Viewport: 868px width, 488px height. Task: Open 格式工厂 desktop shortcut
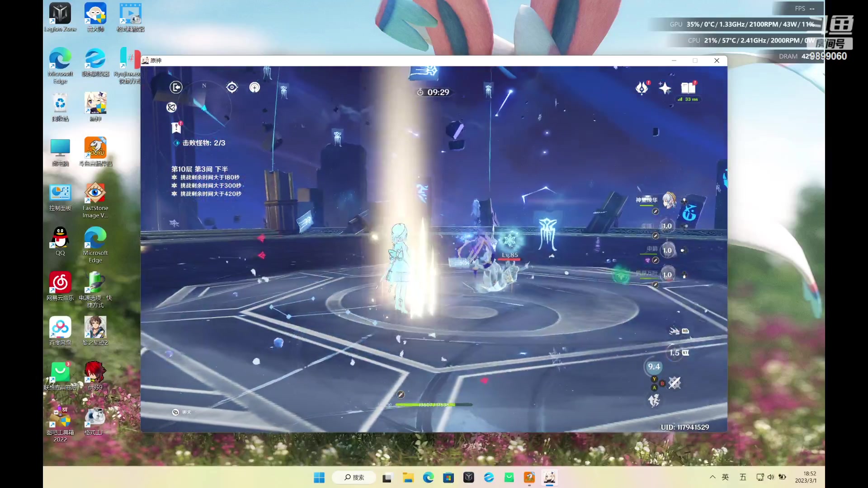tap(95, 421)
